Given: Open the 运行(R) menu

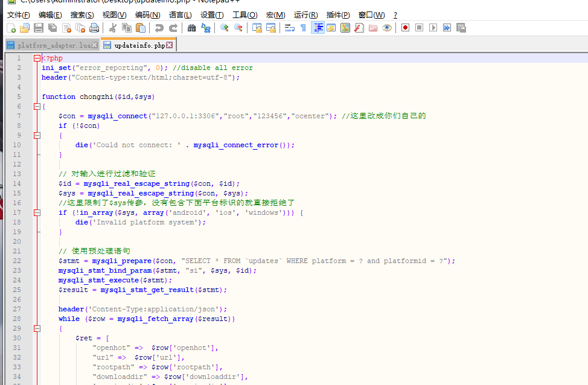Looking at the screenshot, I should point(305,15).
